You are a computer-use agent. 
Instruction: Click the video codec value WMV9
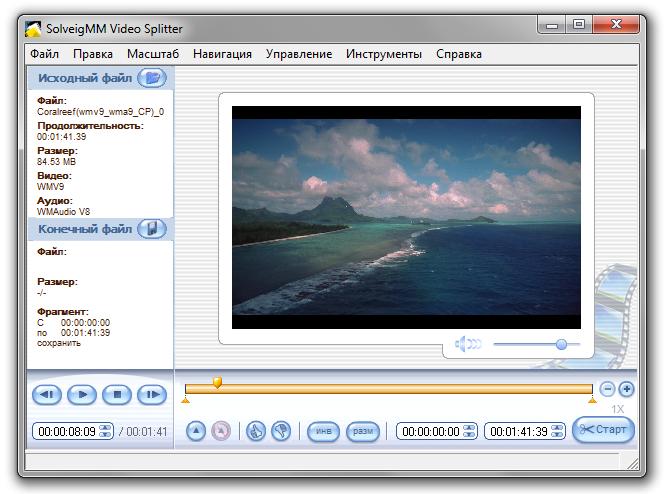pyautogui.click(x=50, y=187)
